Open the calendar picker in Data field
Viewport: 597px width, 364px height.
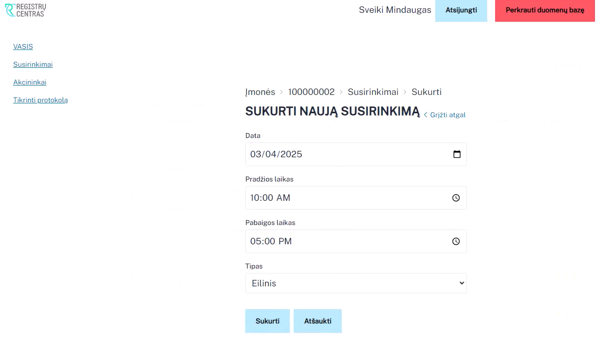(x=457, y=154)
